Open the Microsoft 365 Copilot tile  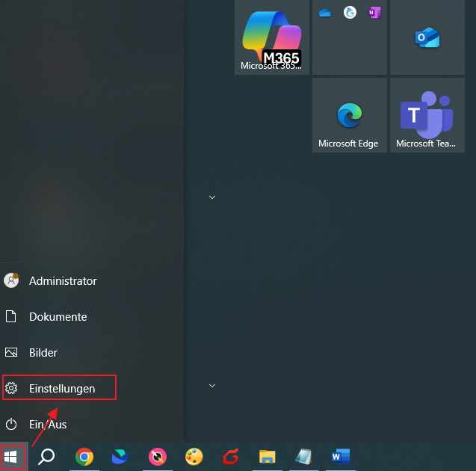pos(272,37)
